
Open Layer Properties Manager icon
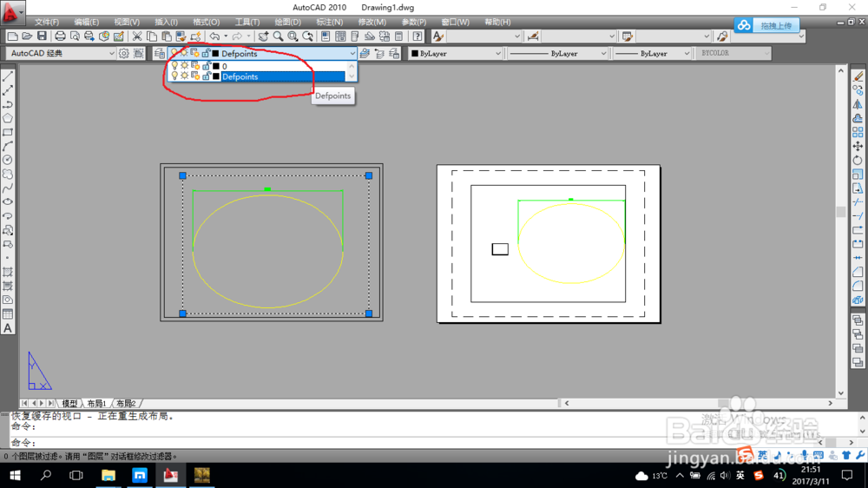coord(160,53)
